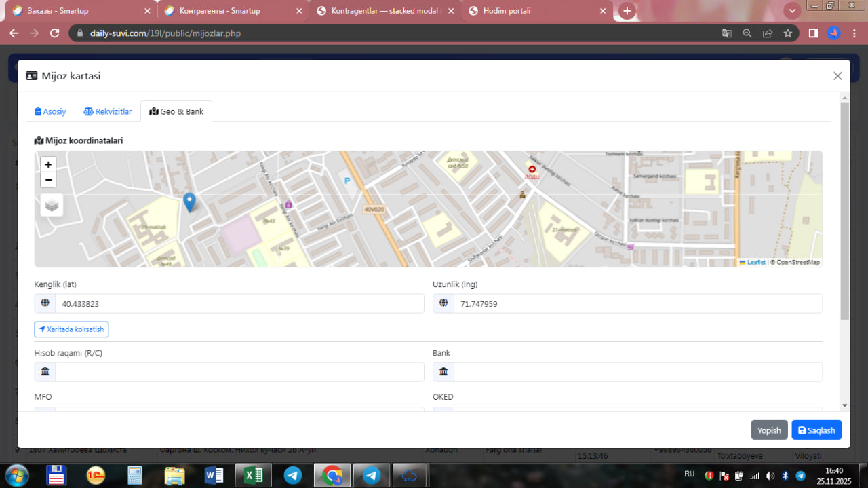Image resolution: width=868 pixels, height=488 pixels.
Task: Click the Hisob raqami (R/C) field
Action: click(x=239, y=372)
